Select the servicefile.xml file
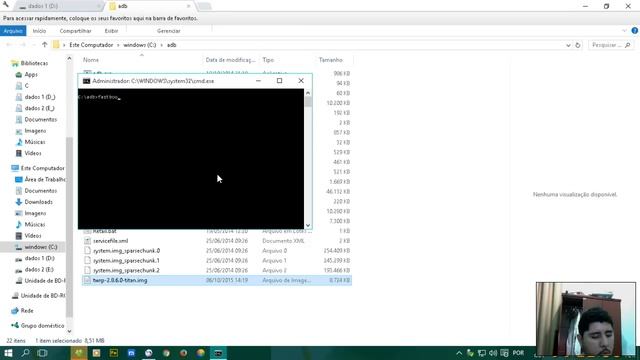 pos(110,241)
